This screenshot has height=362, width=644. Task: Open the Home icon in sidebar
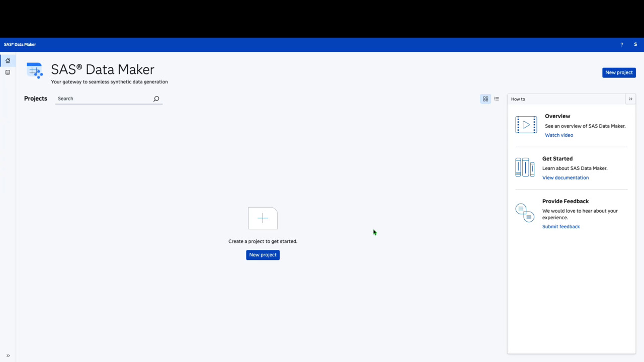(8, 61)
